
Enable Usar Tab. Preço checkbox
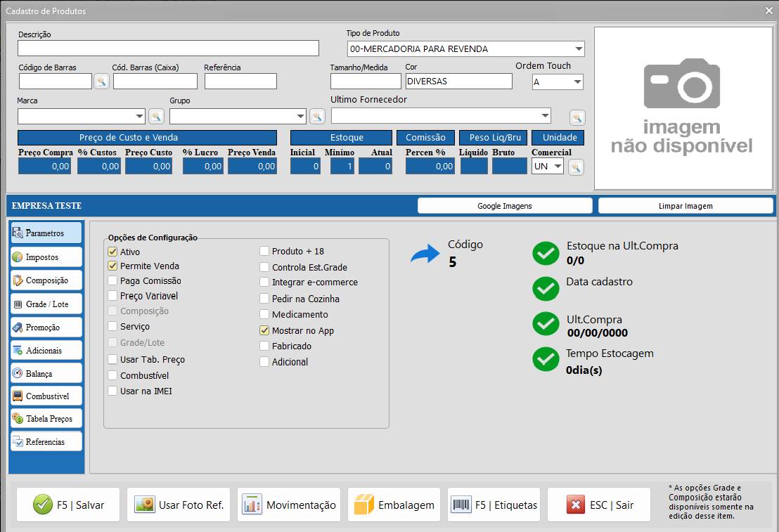click(x=112, y=359)
